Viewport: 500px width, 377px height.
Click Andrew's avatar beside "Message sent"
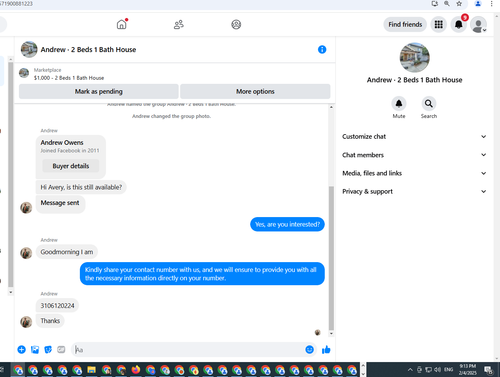click(x=26, y=208)
